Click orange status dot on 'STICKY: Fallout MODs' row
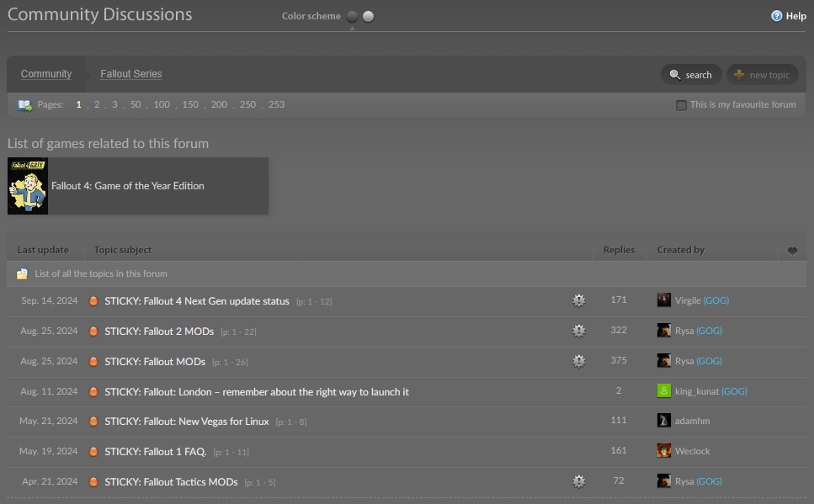This screenshot has width=814, height=504. [x=93, y=361]
